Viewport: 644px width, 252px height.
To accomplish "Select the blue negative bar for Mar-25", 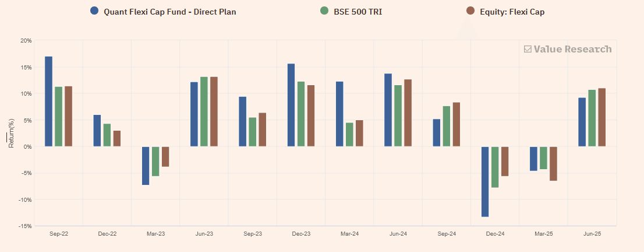I will tap(533, 159).
